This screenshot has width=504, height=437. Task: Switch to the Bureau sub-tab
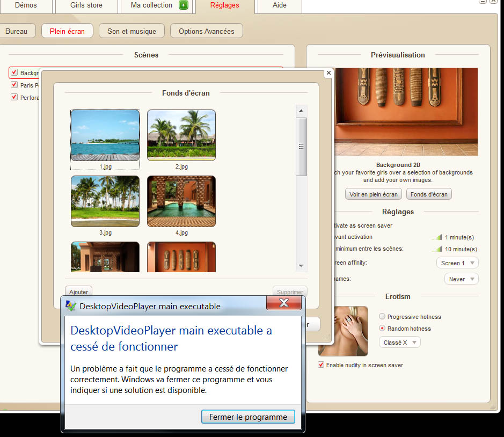tap(17, 31)
